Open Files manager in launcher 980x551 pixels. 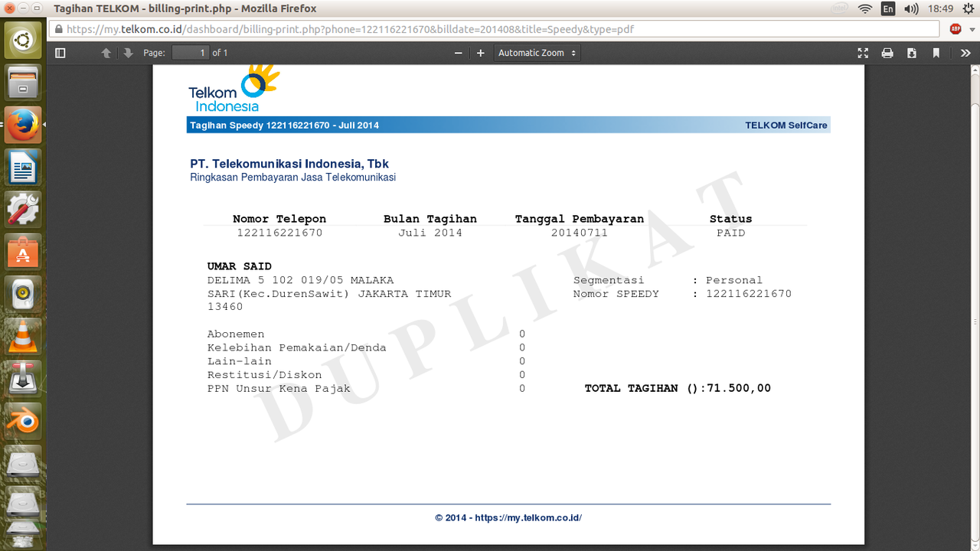coord(23,82)
